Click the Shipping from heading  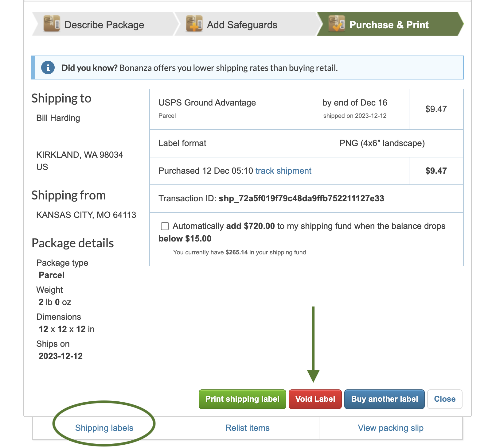(x=68, y=195)
